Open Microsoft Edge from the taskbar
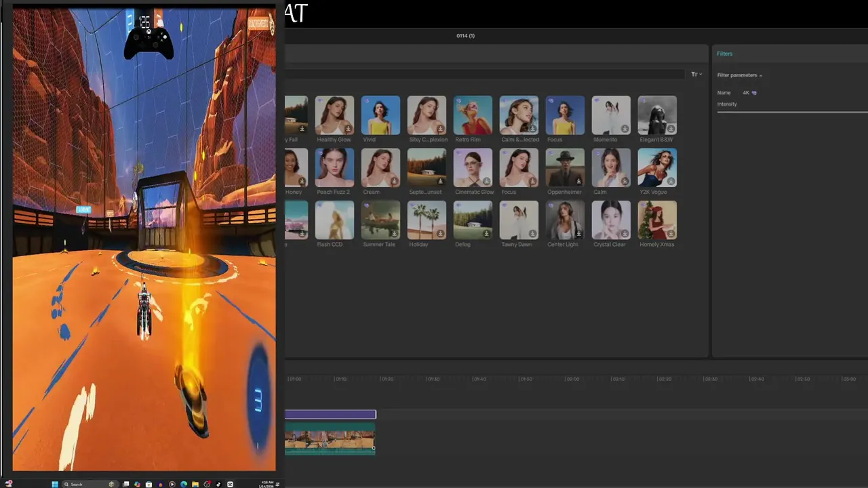 point(184,484)
